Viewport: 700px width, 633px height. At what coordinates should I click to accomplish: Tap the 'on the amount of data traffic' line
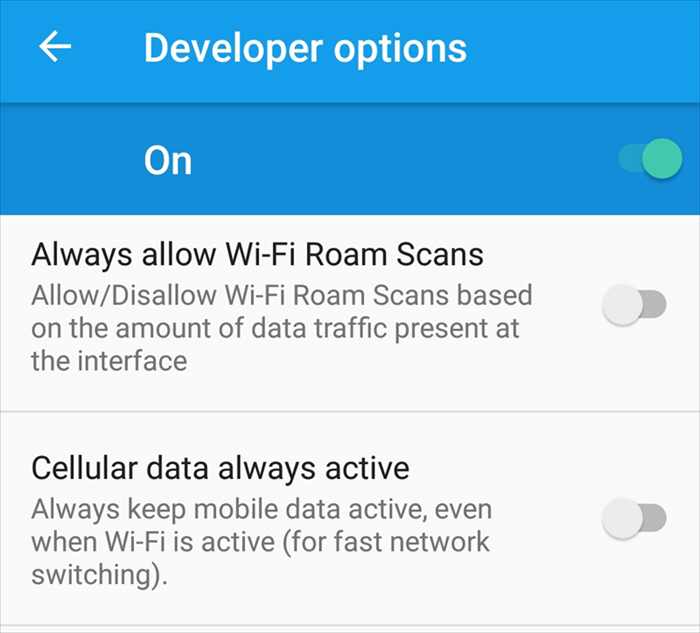pos(275,329)
